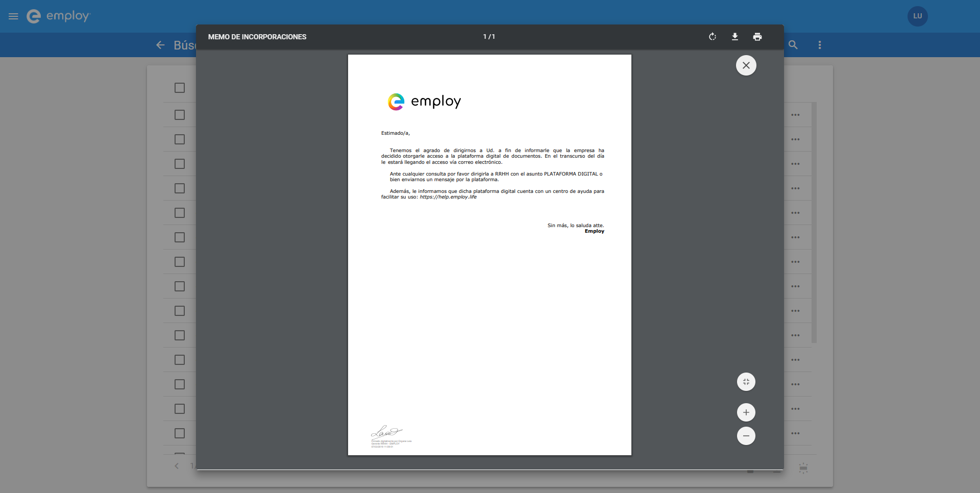This screenshot has width=980, height=493.
Task: Tick the topmost select-all checkbox
Action: 180,88
